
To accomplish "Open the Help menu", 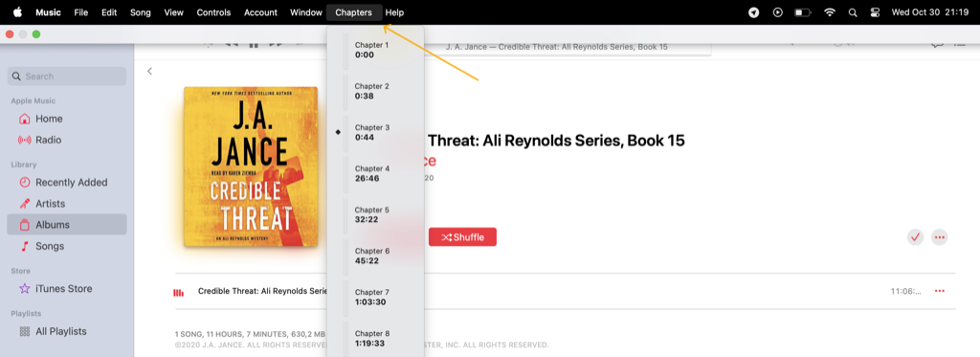I will (394, 12).
